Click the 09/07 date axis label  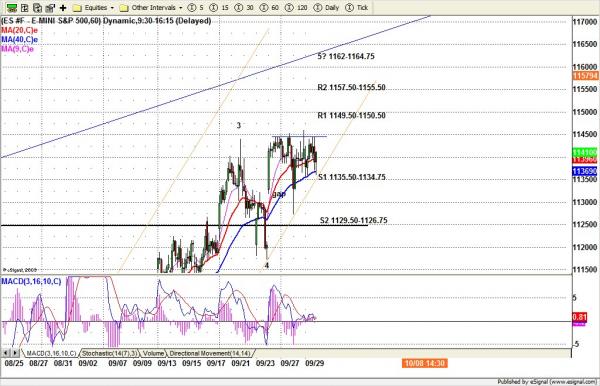coord(117,363)
